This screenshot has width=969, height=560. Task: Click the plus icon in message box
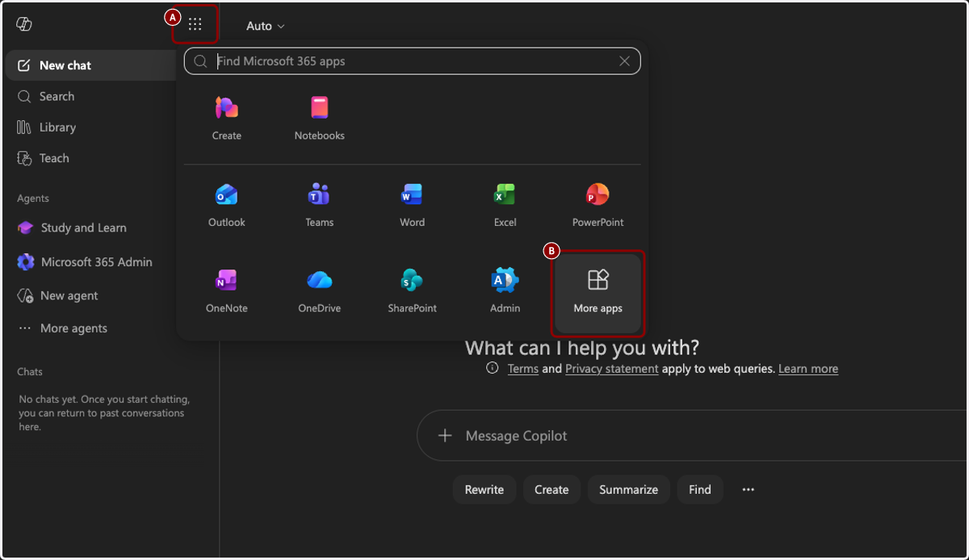tap(445, 436)
